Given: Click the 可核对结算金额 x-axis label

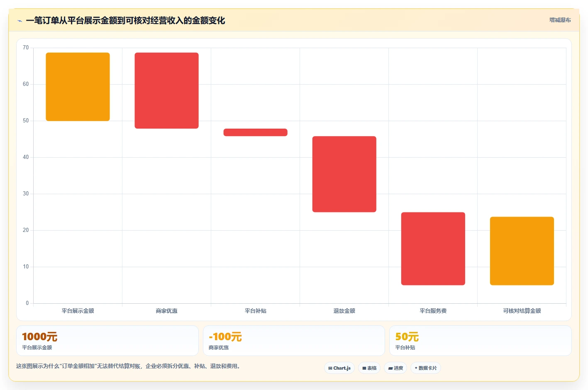Looking at the screenshot, I should (x=522, y=311).
